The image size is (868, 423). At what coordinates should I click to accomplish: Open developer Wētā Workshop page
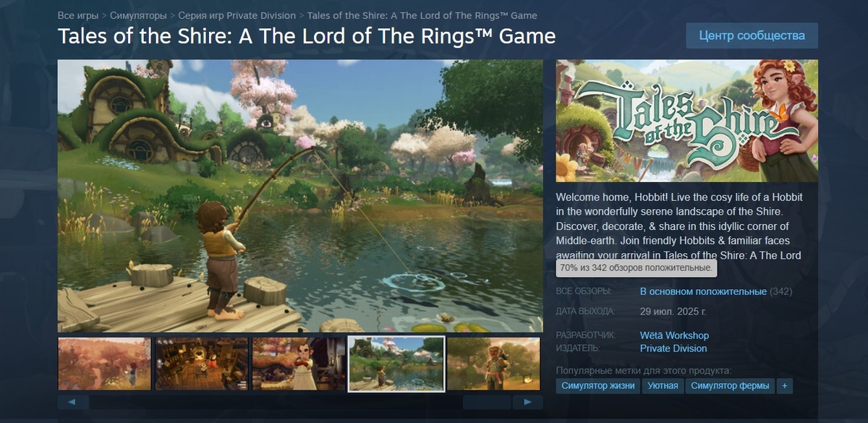[674, 336]
